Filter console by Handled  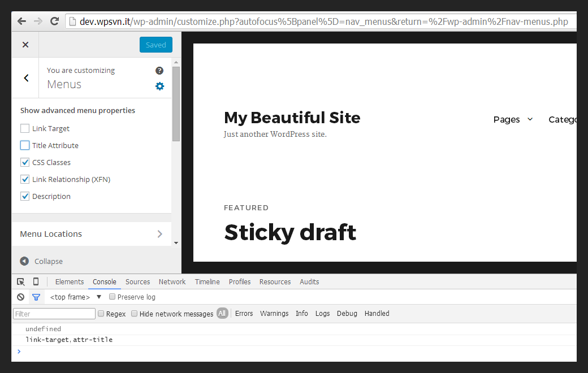377,314
